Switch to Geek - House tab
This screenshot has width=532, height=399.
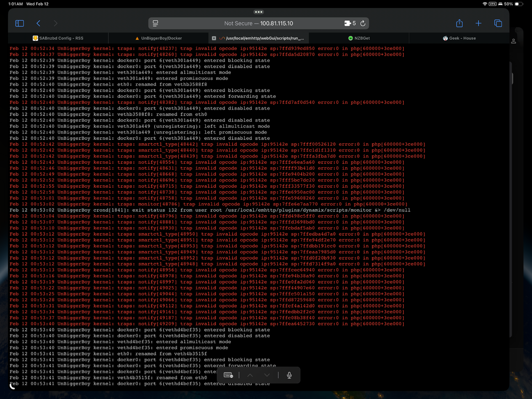[x=459, y=38]
